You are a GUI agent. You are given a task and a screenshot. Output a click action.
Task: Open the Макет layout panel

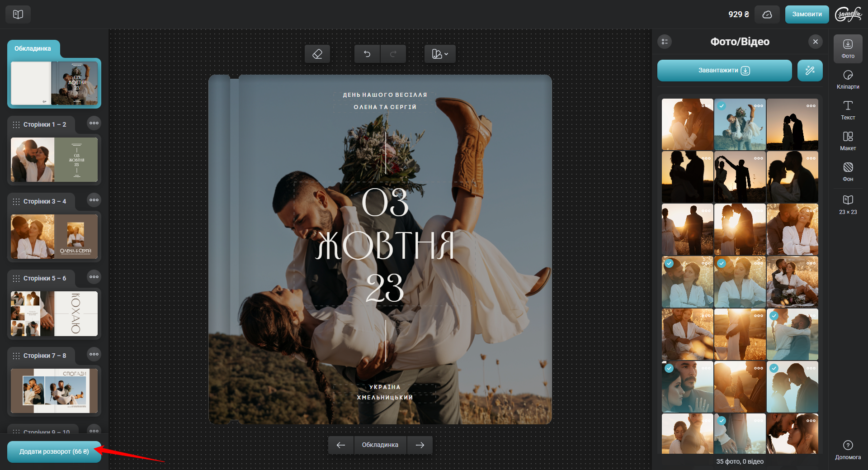(848, 141)
